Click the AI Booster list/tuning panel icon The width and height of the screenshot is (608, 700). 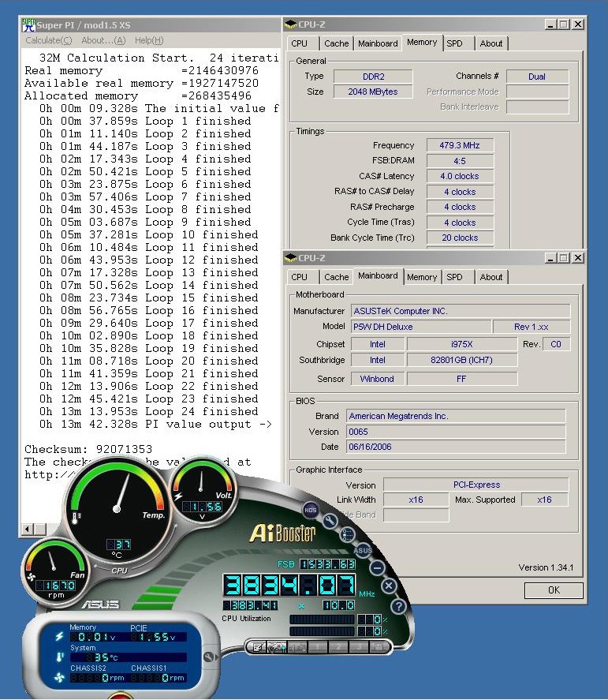point(348,534)
